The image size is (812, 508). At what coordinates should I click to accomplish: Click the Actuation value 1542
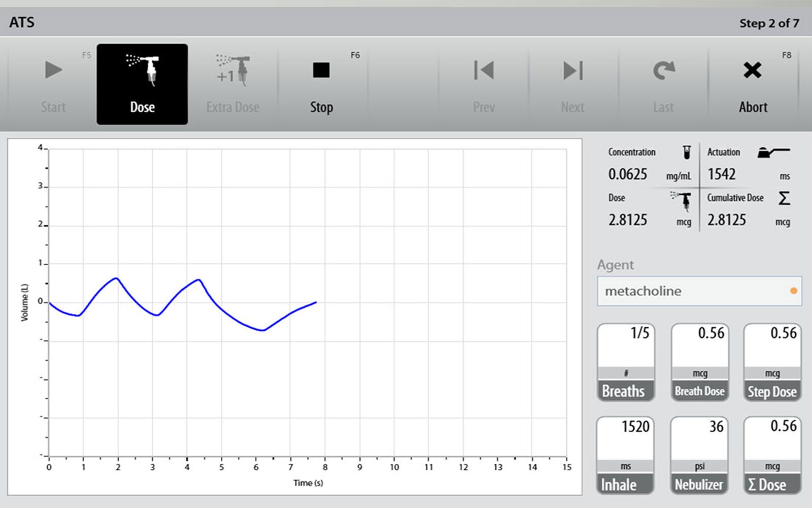[x=722, y=174]
